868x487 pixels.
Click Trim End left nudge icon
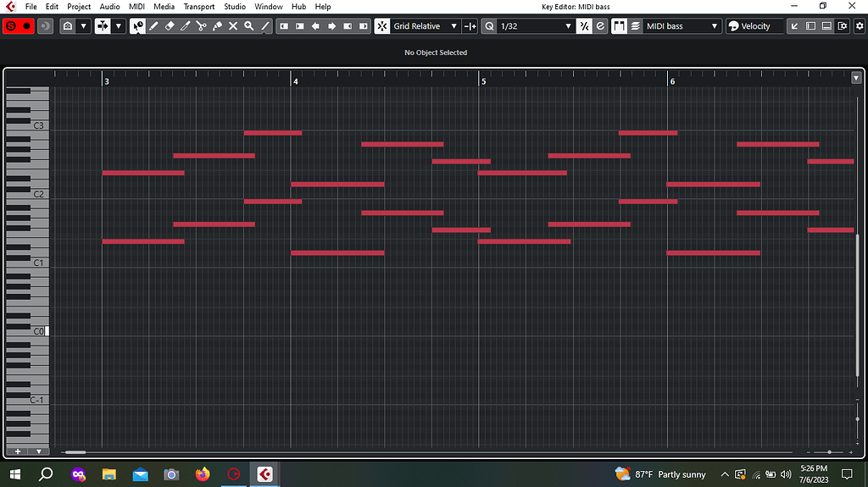click(x=348, y=26)
